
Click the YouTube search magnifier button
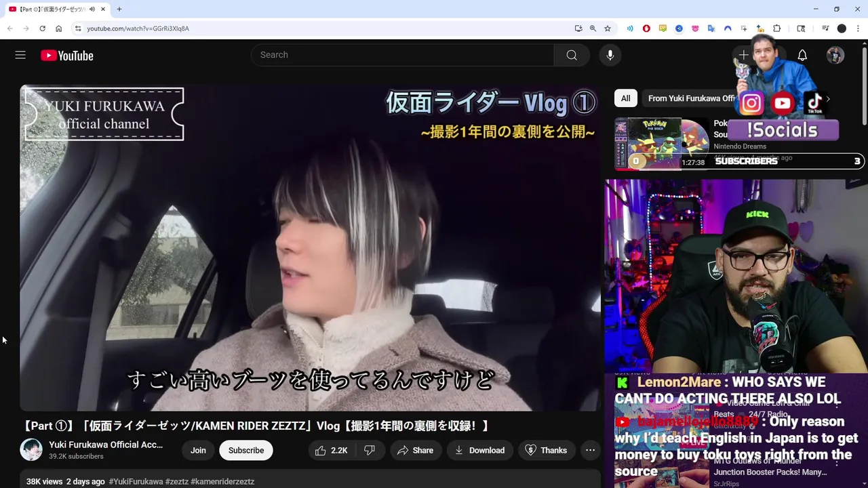point(572,55)
